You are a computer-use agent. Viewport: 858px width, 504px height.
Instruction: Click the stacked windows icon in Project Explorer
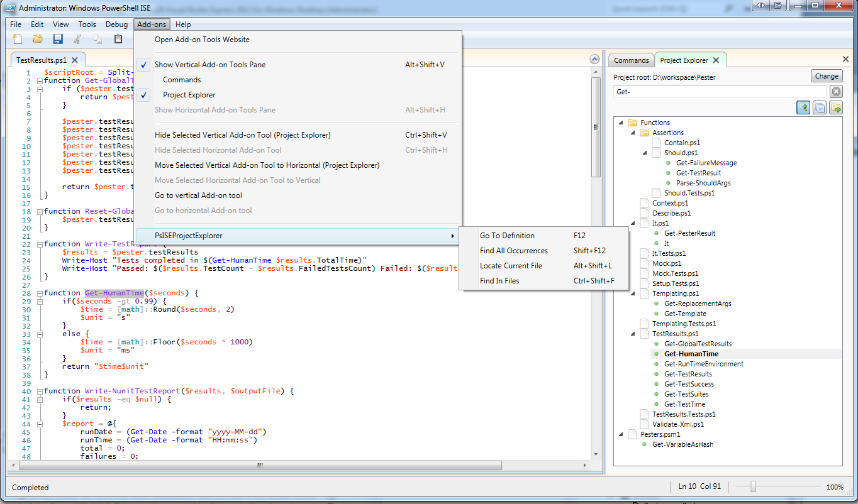coord(820,107)
